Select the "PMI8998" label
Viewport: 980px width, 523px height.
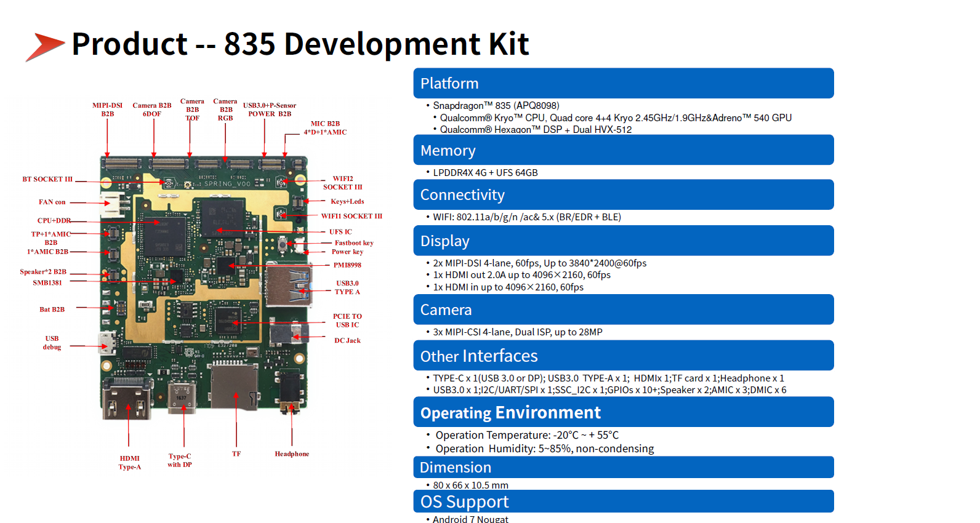(x=347, y=265)
